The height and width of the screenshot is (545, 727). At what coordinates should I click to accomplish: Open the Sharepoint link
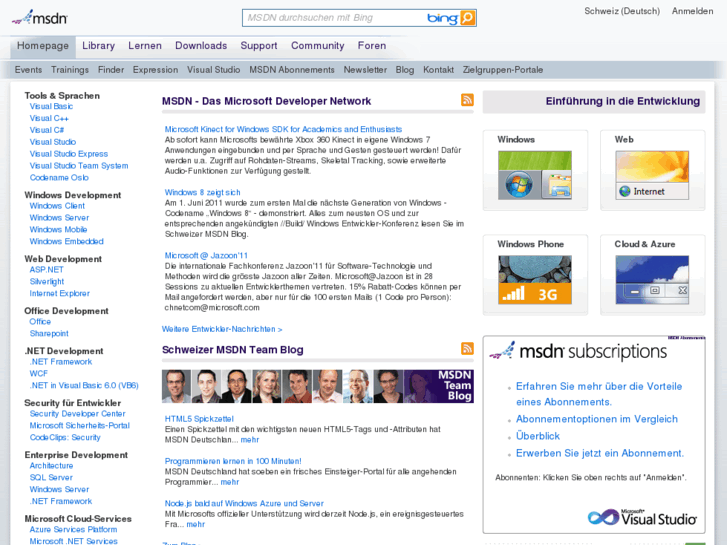[49, 333]
